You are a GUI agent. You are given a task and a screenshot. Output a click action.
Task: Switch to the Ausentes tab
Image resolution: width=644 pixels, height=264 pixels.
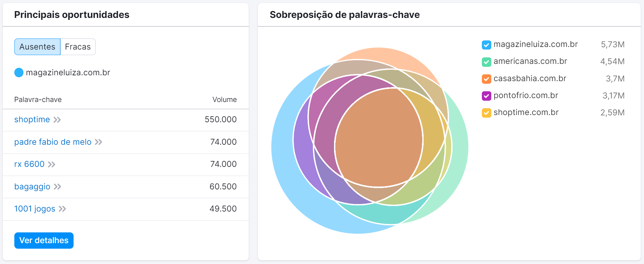pos(37,47)
